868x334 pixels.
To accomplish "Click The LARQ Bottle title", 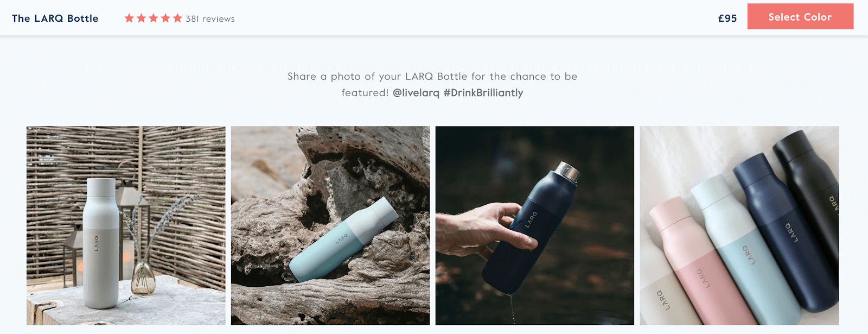I will tap(55, 18).
